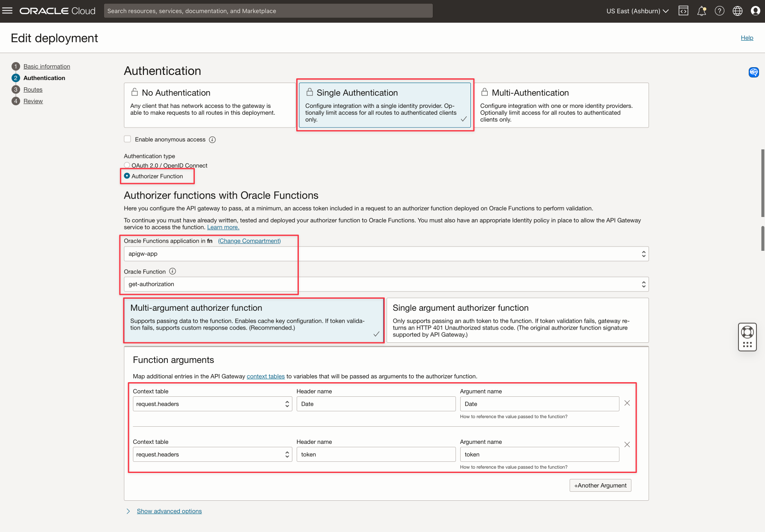The width and height of the screenshot is (765, 532).
Task: Remove the Date argument row
Action: (x=627, y=403)
